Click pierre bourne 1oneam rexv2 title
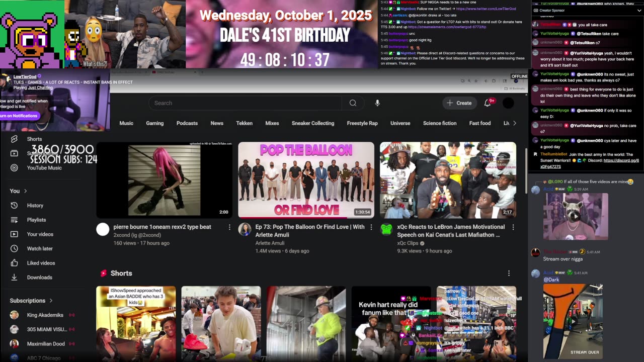Viewport: 644px width, 362px height. (x=162, y=227)
